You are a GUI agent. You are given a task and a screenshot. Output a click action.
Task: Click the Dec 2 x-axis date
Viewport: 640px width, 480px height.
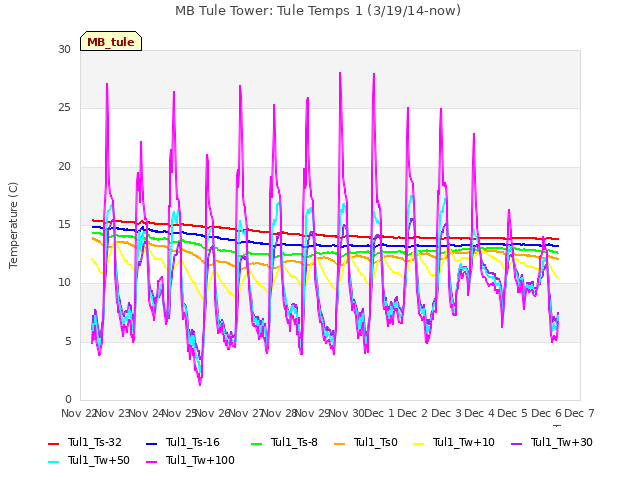[413, 413]
